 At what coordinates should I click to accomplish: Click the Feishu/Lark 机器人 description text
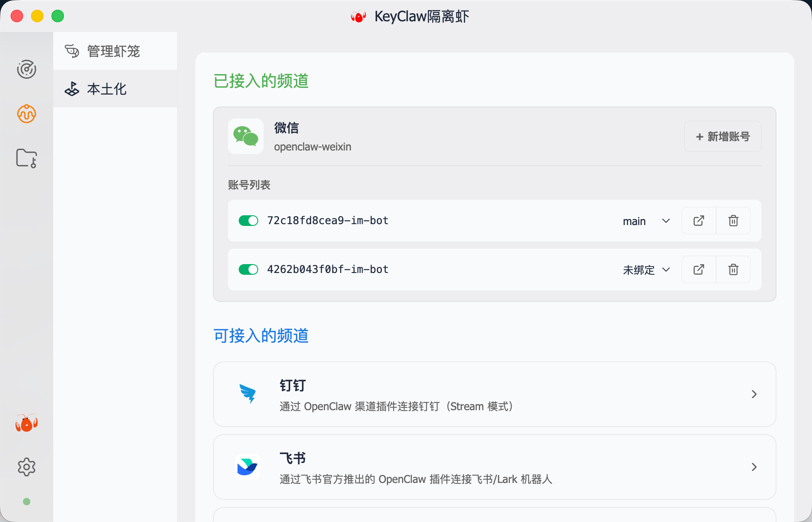(x=416, y=479)
